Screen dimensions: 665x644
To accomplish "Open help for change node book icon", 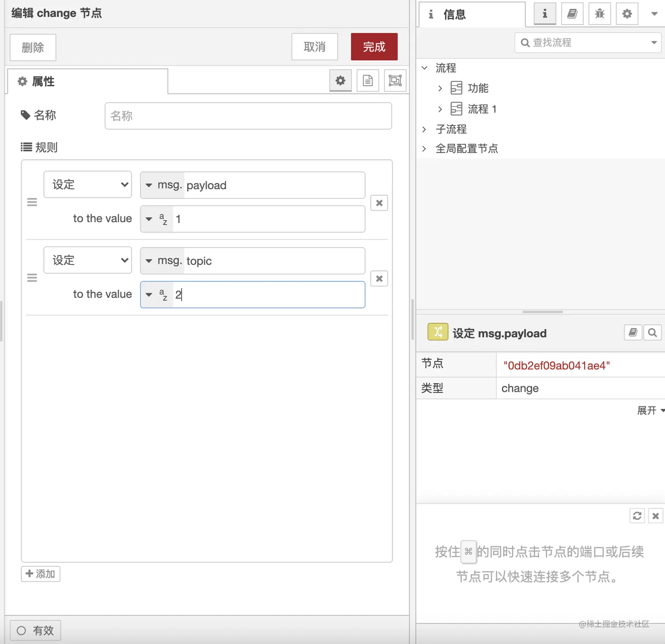I will coord(633,333).
